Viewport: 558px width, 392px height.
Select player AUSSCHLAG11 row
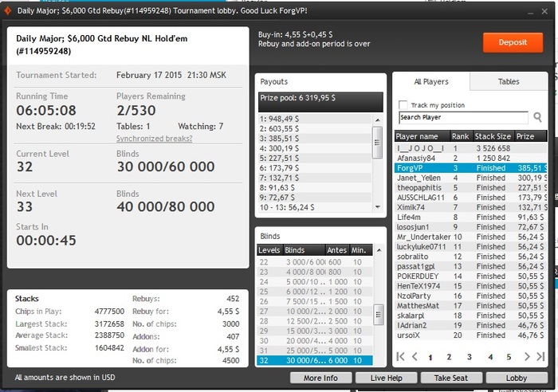[x=470, y=198]
